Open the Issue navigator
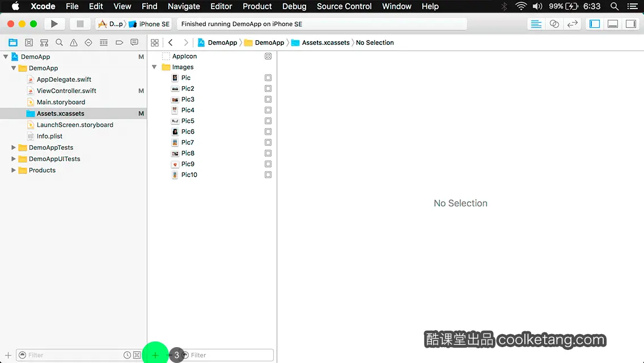 pos(74,43)
